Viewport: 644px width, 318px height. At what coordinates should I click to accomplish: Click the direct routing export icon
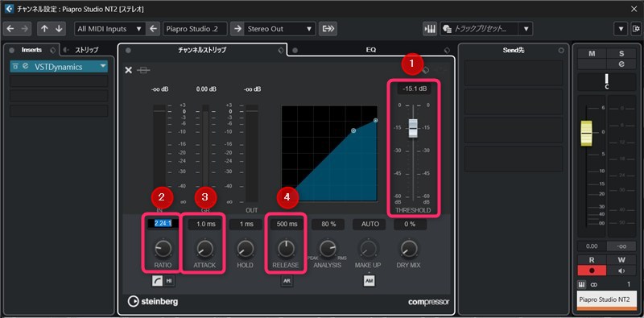(328, 29)
